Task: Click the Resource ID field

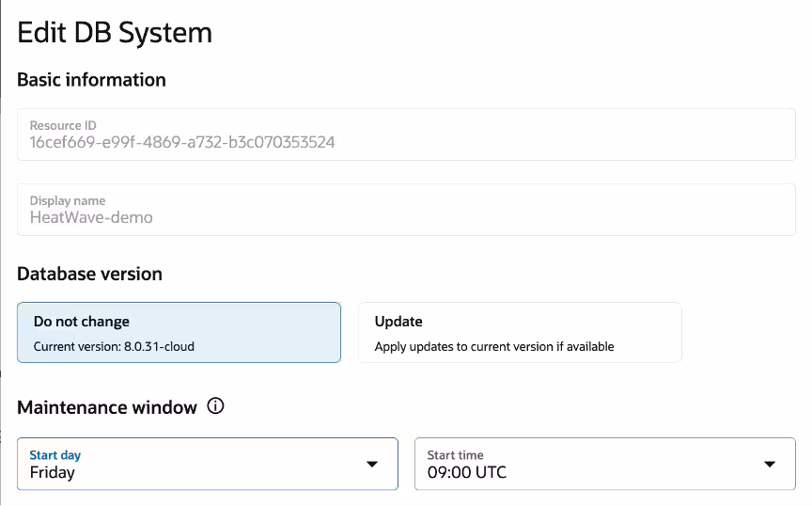Action: click(x=406, y=134)
